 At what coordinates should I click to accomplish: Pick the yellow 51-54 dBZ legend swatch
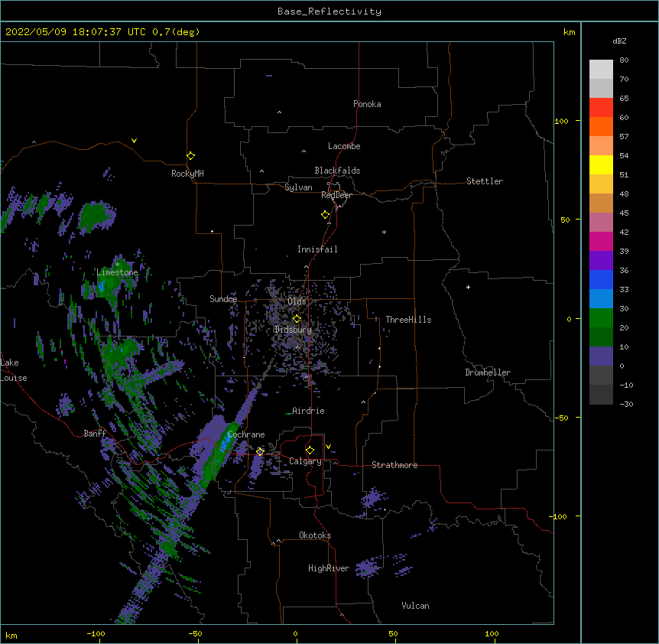pos(601,164)
